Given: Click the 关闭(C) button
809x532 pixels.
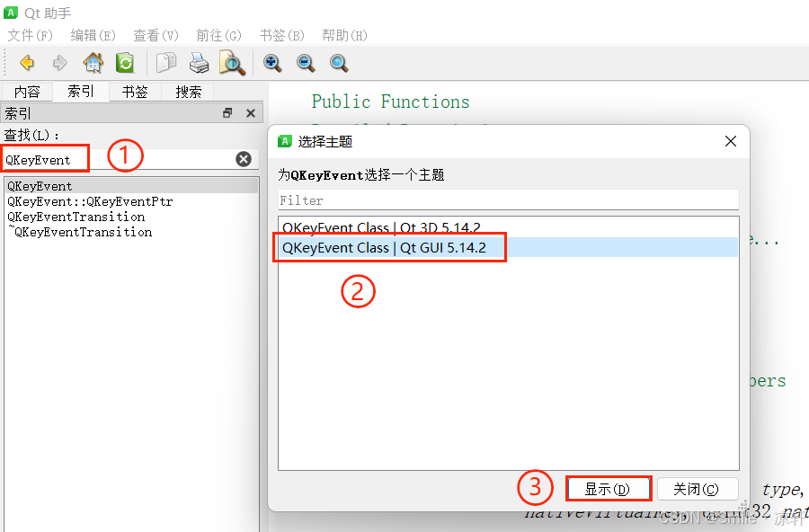Looking at the screenshot, I should tap(697, 489).
